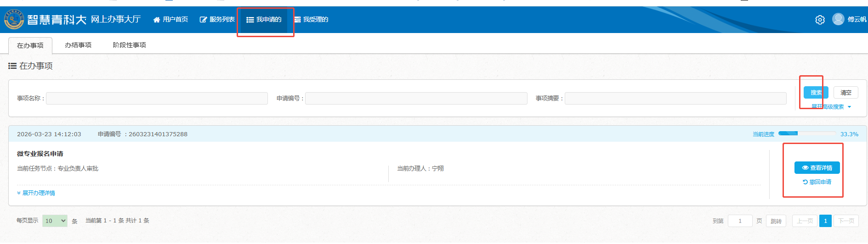Click the 撤回申请 link
868x244 pixels.
click(x=817, y=182)
